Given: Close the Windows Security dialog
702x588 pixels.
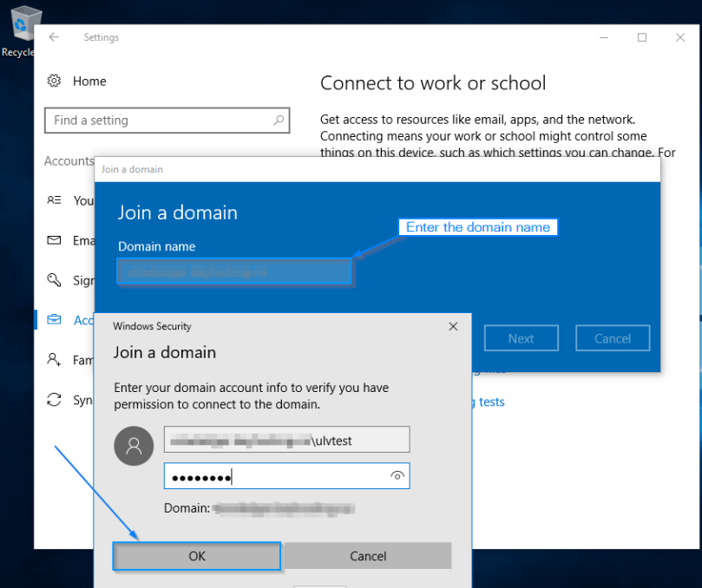Looking at the screenshot, I should (453, 327).
